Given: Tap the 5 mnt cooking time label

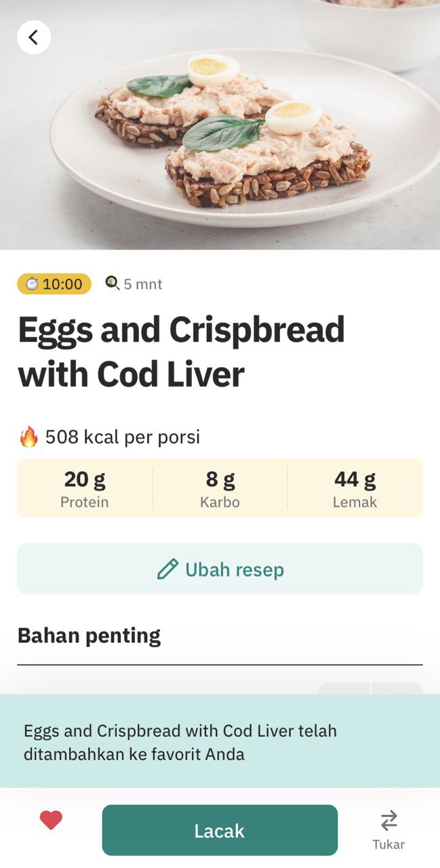Looking at the screenshot, I should pyautogui.click(x=143, y=284).
